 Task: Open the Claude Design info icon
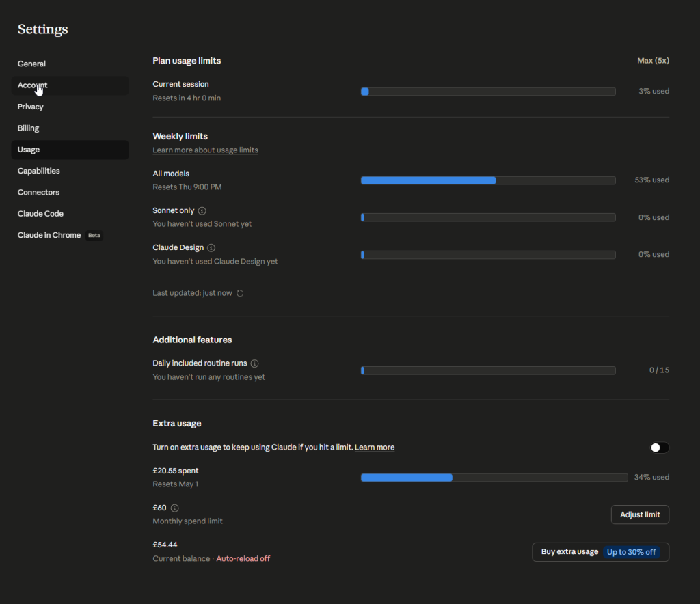tap(211, 247)
